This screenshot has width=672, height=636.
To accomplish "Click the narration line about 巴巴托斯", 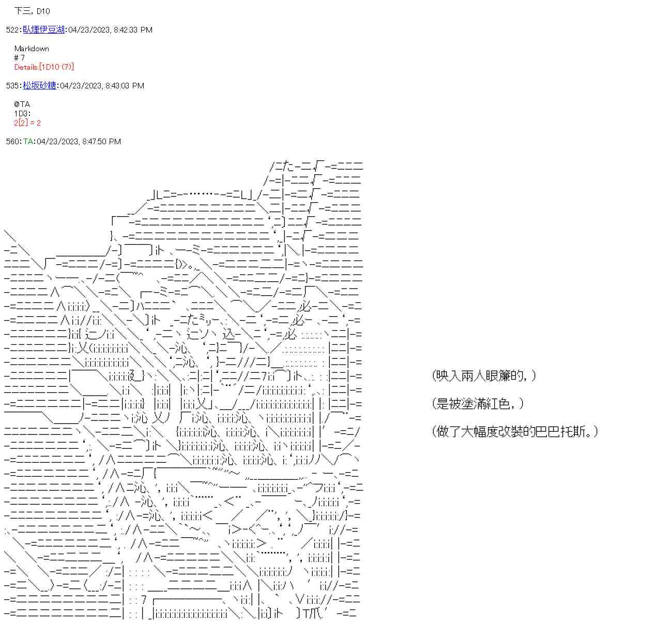I will tap(515, 432).
